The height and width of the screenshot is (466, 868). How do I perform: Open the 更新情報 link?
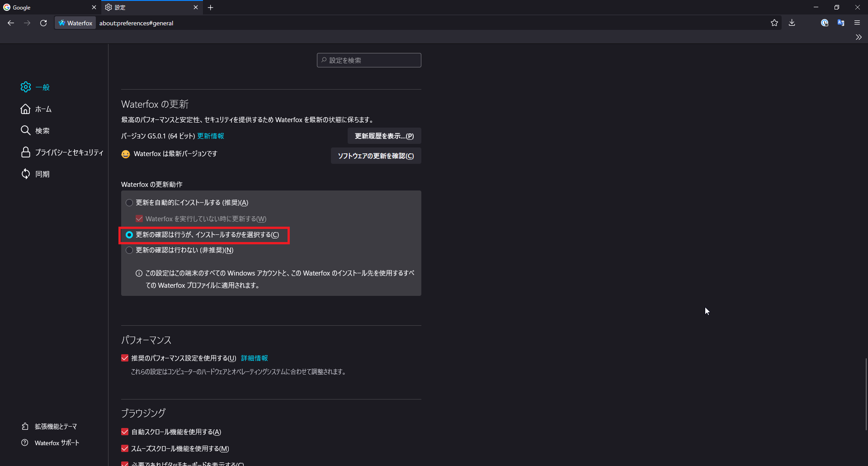pos(211,136)
